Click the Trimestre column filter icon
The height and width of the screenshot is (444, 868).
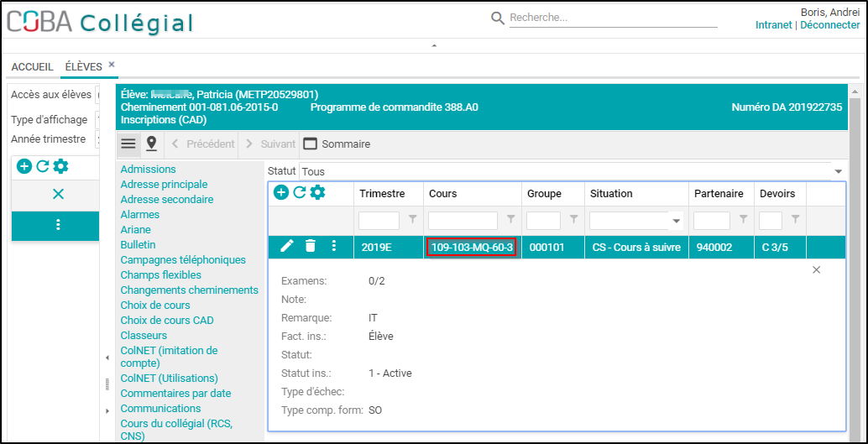click(412, 220)
